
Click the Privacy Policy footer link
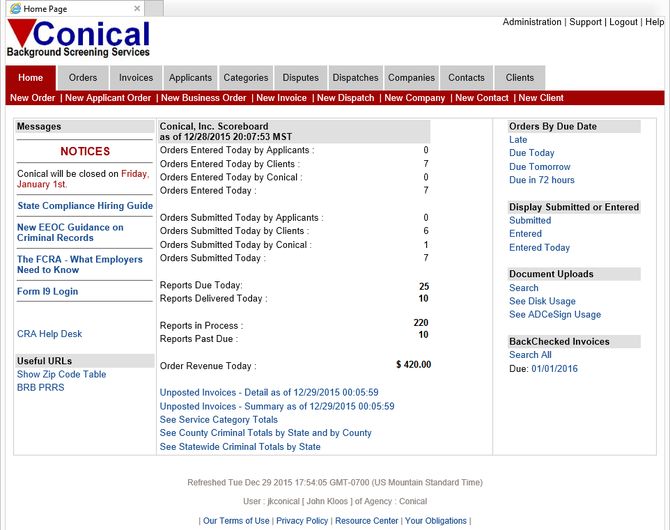(x=302, y=521)
